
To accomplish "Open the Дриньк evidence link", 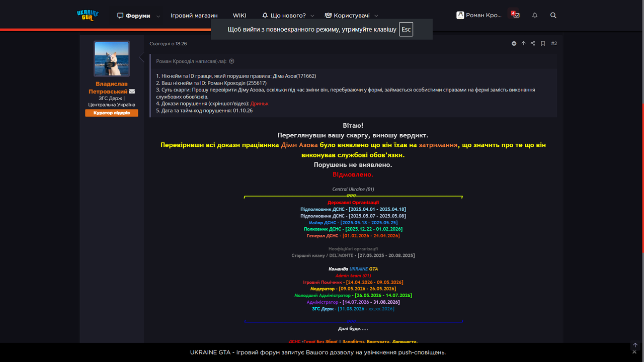I will (x=260, y=104).
